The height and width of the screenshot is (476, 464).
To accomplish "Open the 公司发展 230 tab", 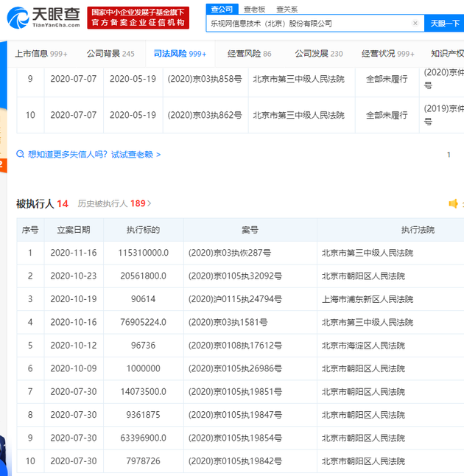I will [319, 54].
